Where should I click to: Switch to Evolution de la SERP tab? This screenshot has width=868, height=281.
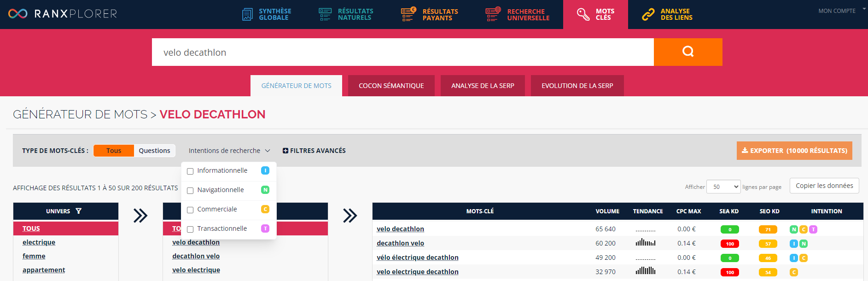(x=577, y=86)
